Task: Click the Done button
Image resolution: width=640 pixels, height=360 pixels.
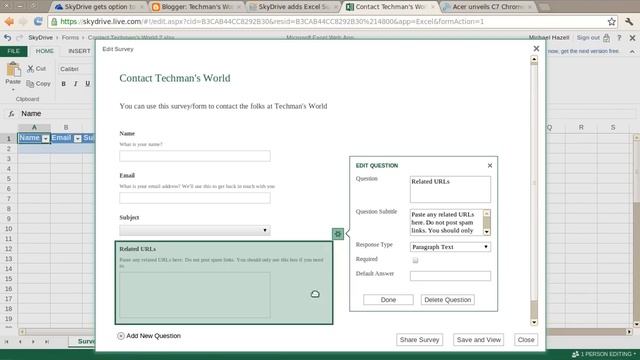Action: pos(388,300)
